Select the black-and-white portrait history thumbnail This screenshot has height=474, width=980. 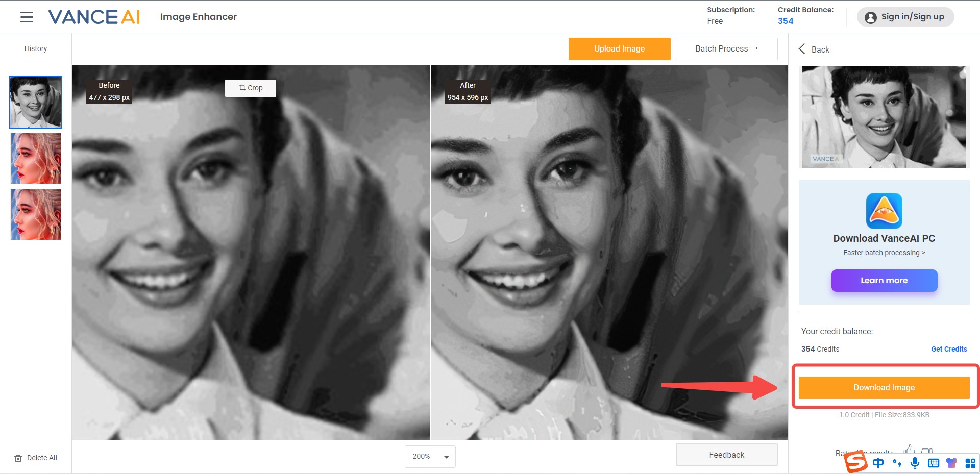point(36,102)
